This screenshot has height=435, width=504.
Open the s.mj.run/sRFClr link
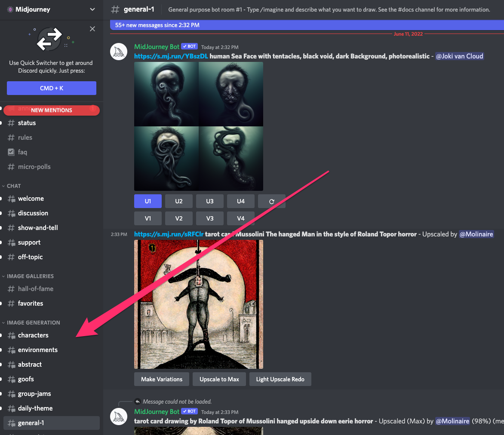(169, 234)
